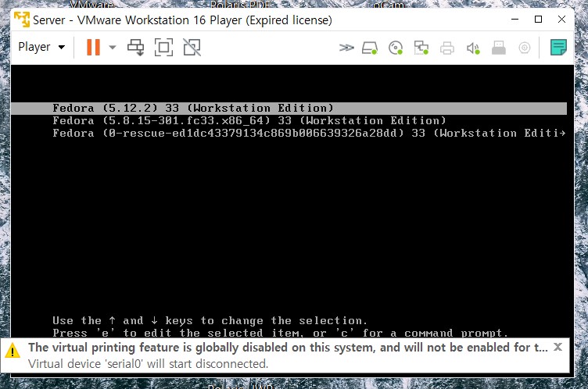Click the yellow warning triangle icon
This screenshot has height=389, width=588.
tap(13, 351)
